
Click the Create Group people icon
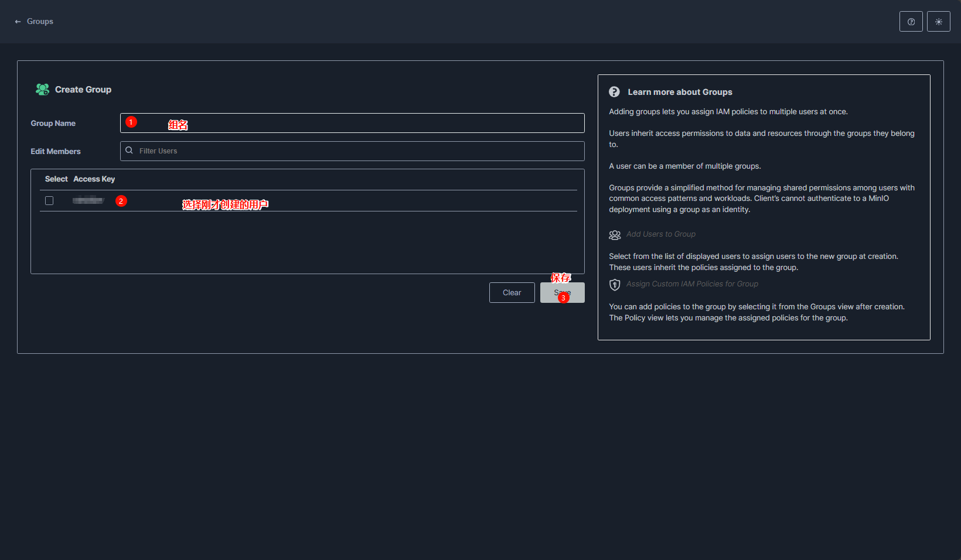[42, 90]
